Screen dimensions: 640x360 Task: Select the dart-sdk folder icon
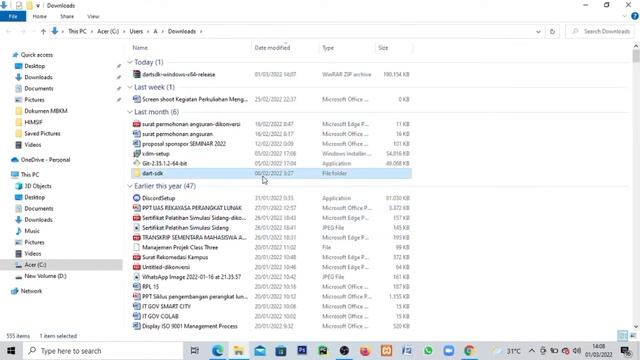pyautogui.click(x=137, y=173)
